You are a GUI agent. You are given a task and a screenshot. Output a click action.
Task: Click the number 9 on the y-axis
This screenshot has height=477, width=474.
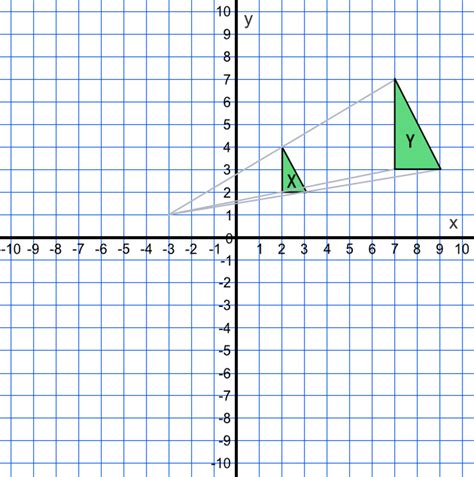point(227,34)
